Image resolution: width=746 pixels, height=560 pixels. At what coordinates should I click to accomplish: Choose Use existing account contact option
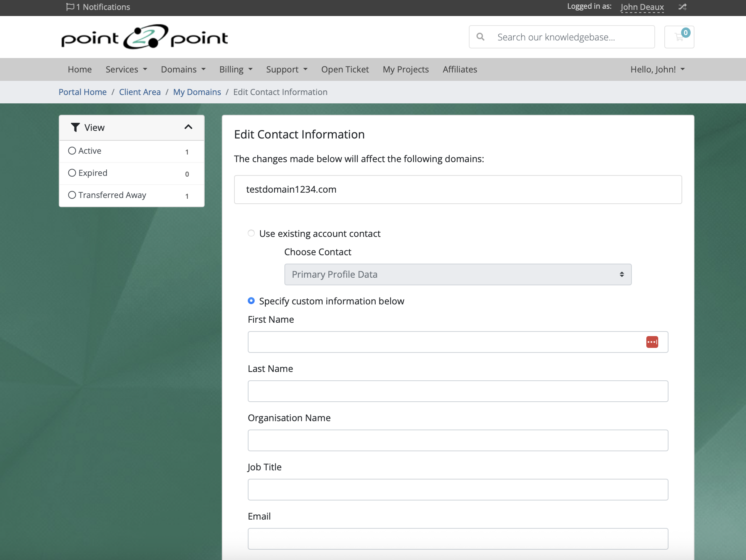[251, 233]
